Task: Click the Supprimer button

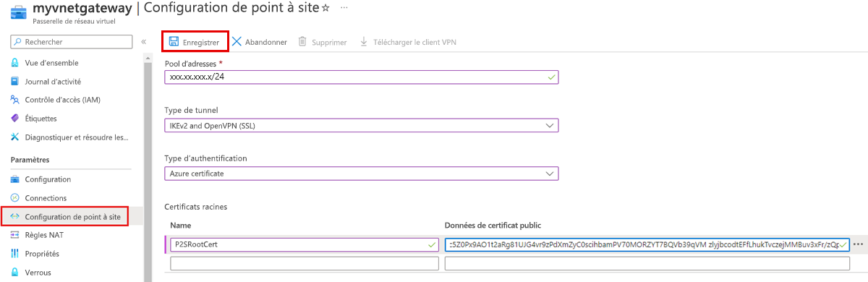Action: (323, 42)
